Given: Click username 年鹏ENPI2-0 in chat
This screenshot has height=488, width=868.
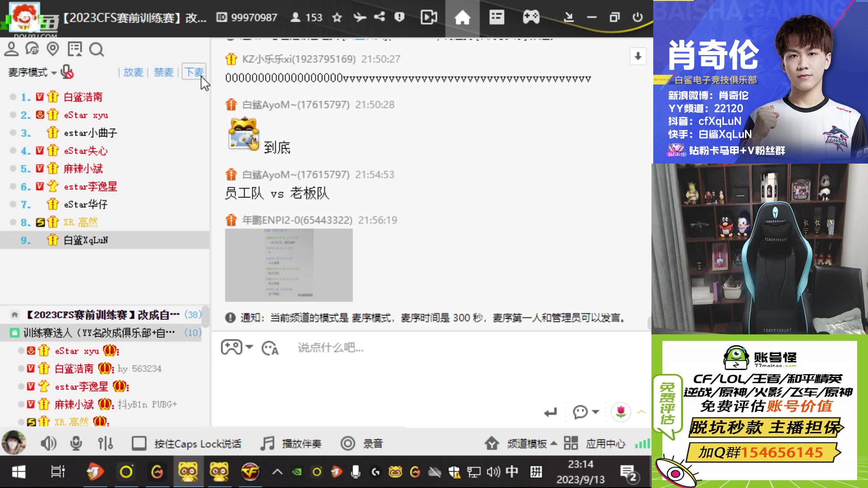Looking at the screenshot, I should click(297, 220).
